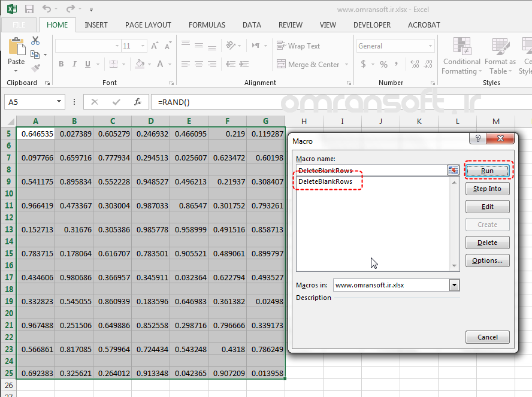This screenshot has width=532, height=397.
Task: Click the Increase Decimal icon
Action: pos(415,64)
